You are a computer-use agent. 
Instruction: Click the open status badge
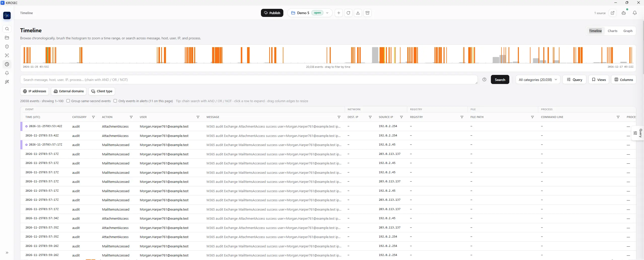pos(317,13)
